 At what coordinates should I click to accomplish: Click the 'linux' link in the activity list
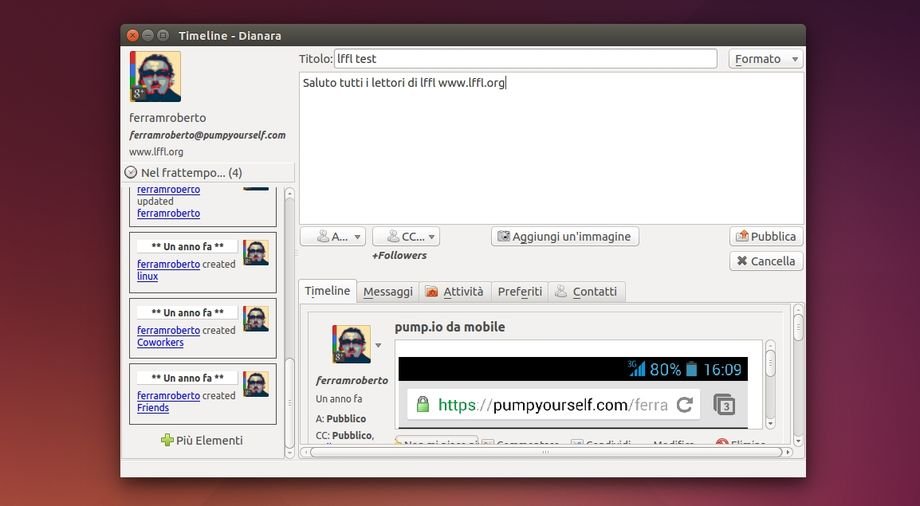147,277
